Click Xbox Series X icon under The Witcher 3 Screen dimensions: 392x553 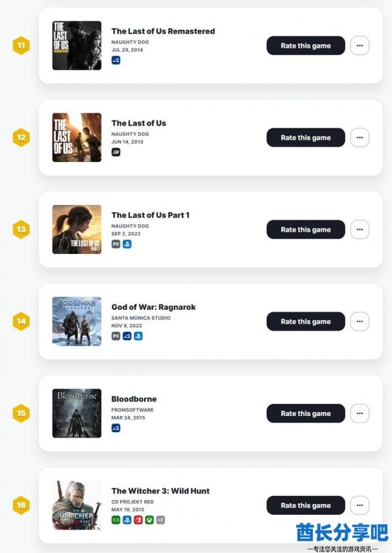coord(116,520)
